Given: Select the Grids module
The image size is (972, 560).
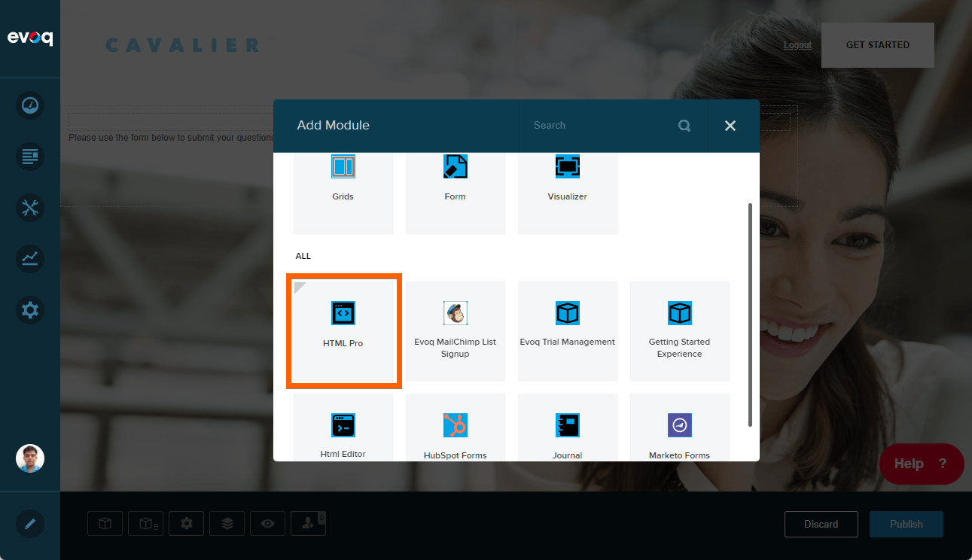Looking at the screenshot, I should click(343, 181).
